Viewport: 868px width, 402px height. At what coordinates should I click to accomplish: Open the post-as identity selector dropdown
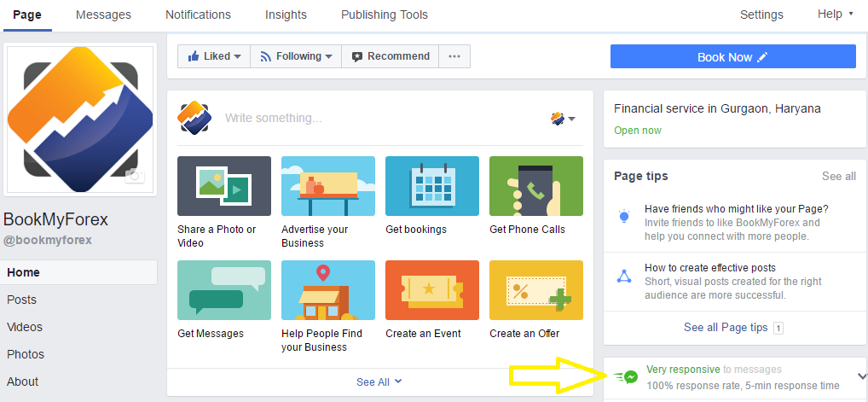click(x=563, y=118)
